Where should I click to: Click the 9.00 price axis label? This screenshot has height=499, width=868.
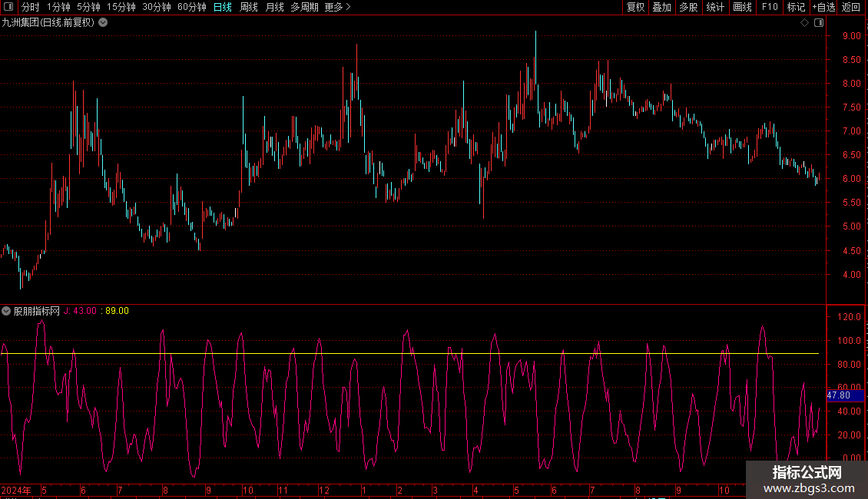click(x=851, y=36)
